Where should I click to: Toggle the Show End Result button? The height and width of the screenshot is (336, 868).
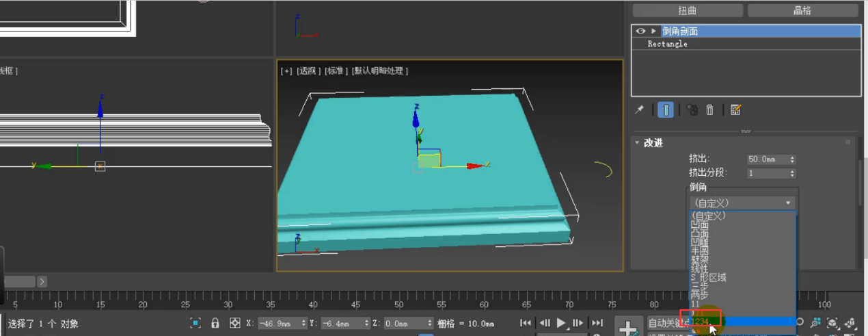pyautogui.click(x=666, y=109)
